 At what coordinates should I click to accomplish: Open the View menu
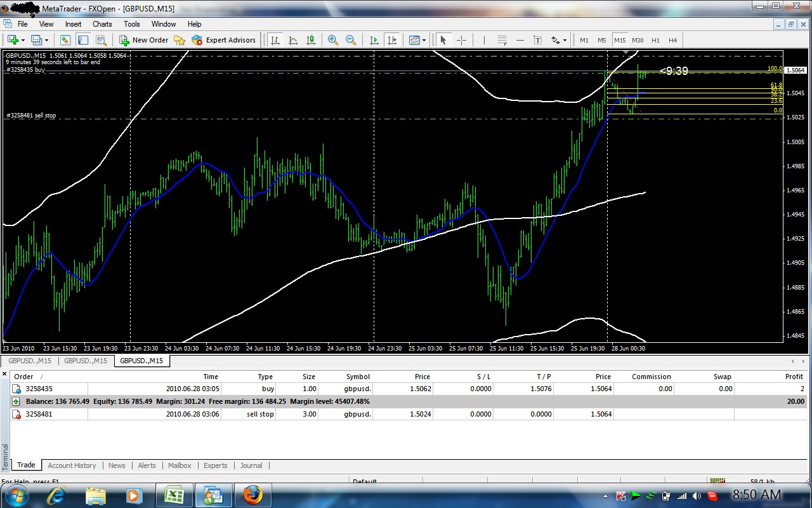coord(46,24)
